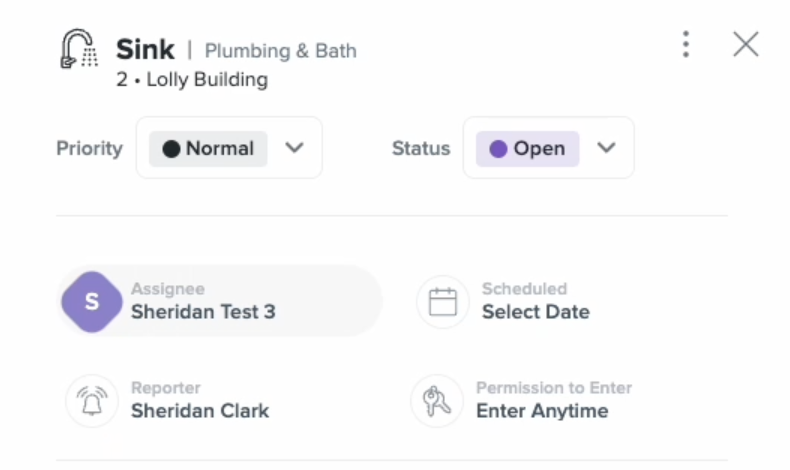
Task: Select the Normal priority chip
Action: tap(208, 149)
